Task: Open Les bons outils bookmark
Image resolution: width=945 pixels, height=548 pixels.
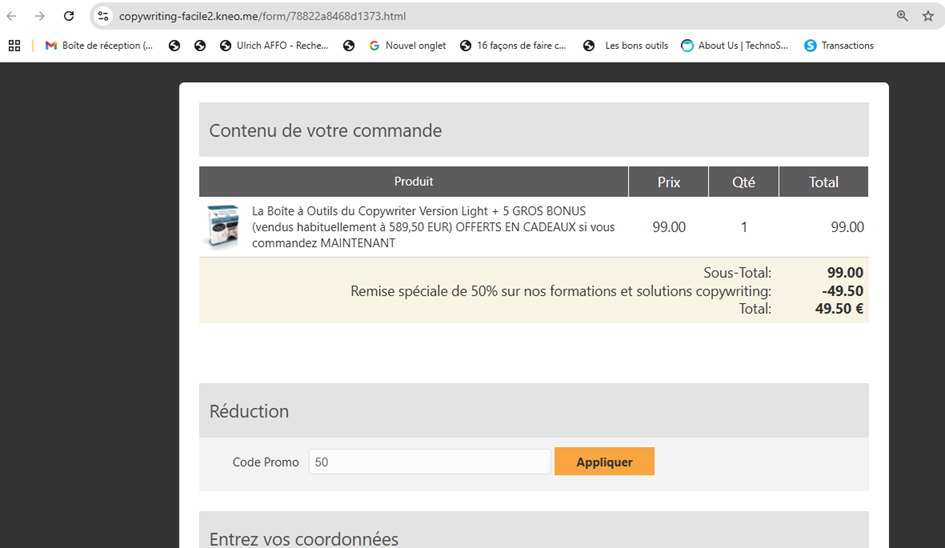Action: coord(626,45)
